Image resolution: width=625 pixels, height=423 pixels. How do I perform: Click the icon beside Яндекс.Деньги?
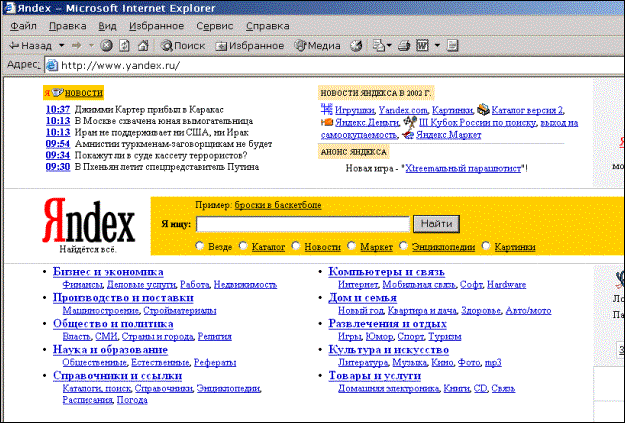tap(327, 122)
